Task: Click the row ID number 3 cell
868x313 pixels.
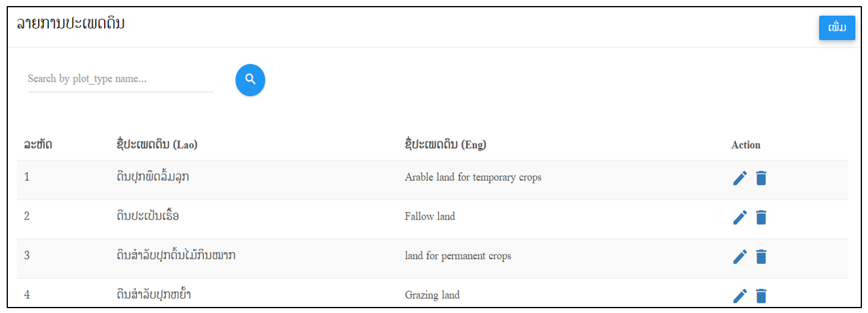Action: coord(27,255)
